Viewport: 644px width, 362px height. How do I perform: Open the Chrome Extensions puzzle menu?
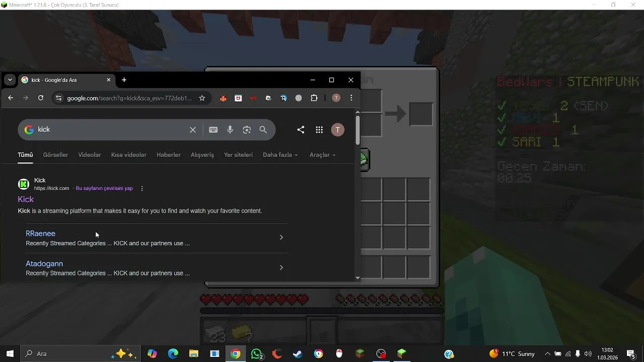(314, 98)
